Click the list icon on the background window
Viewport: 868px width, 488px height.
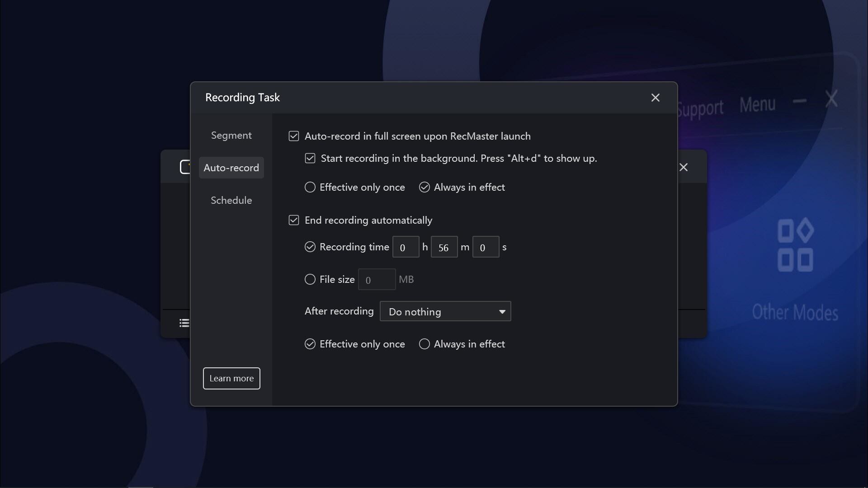[x=184, y=323]
